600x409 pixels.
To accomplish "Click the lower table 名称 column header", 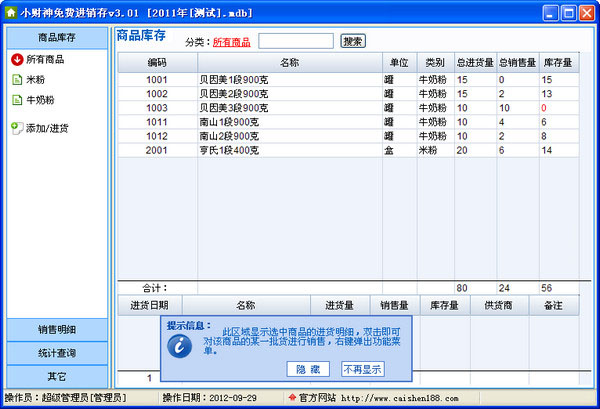I will click(x=246, y=305).
